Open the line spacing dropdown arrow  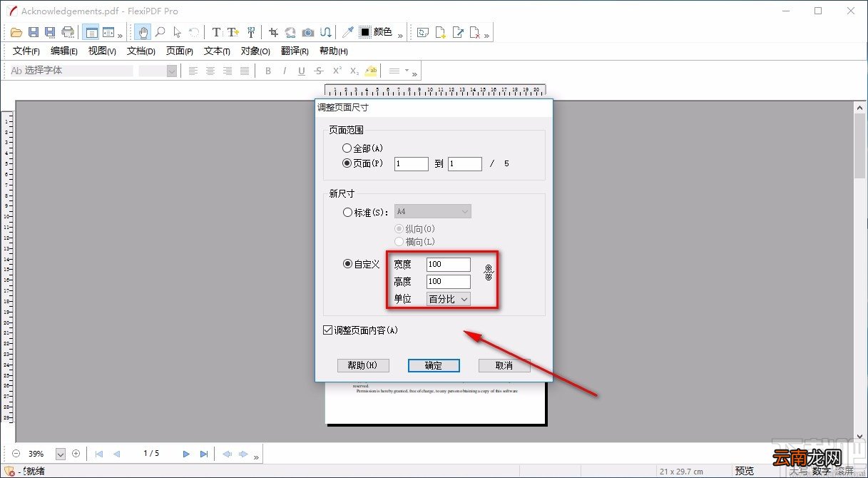tap(407, 71)
